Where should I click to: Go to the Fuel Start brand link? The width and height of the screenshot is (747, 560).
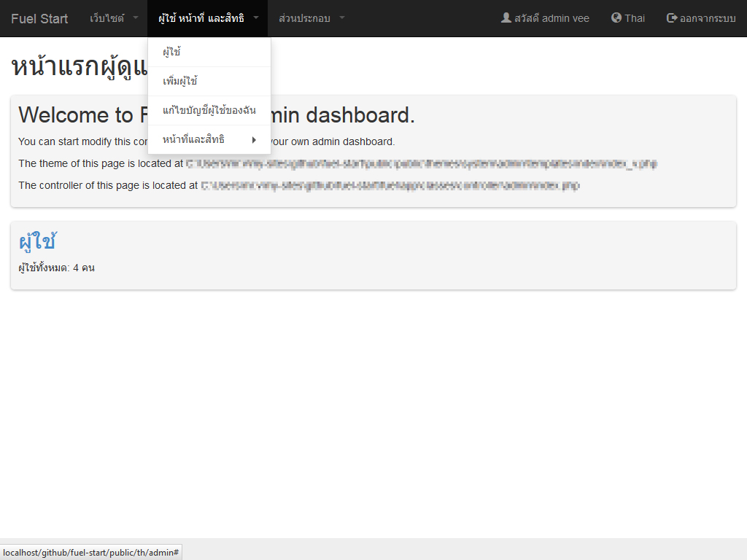[x=39, y=18]
